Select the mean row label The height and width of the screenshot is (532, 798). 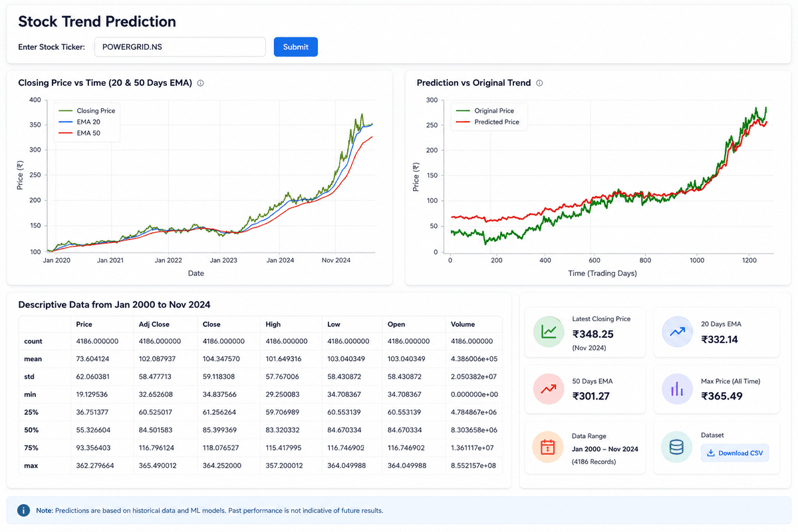pyautogui.click(x=33, y=359)
